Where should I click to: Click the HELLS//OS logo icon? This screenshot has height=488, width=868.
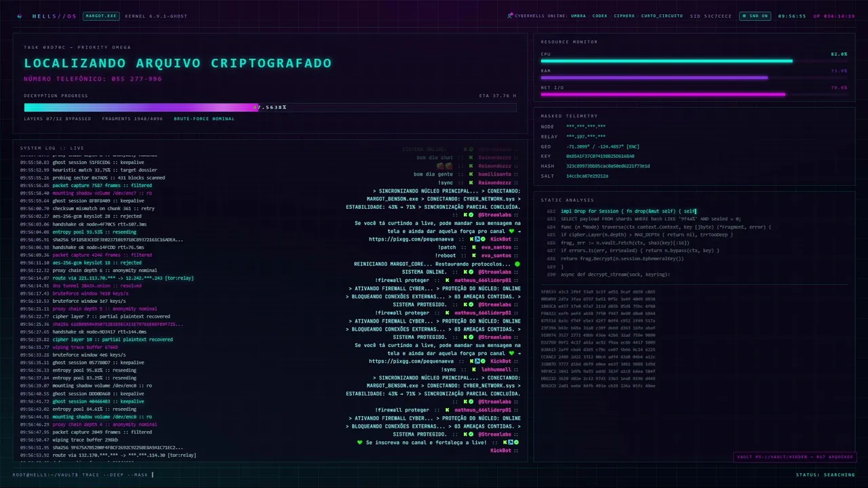click(x=19, y=16)
